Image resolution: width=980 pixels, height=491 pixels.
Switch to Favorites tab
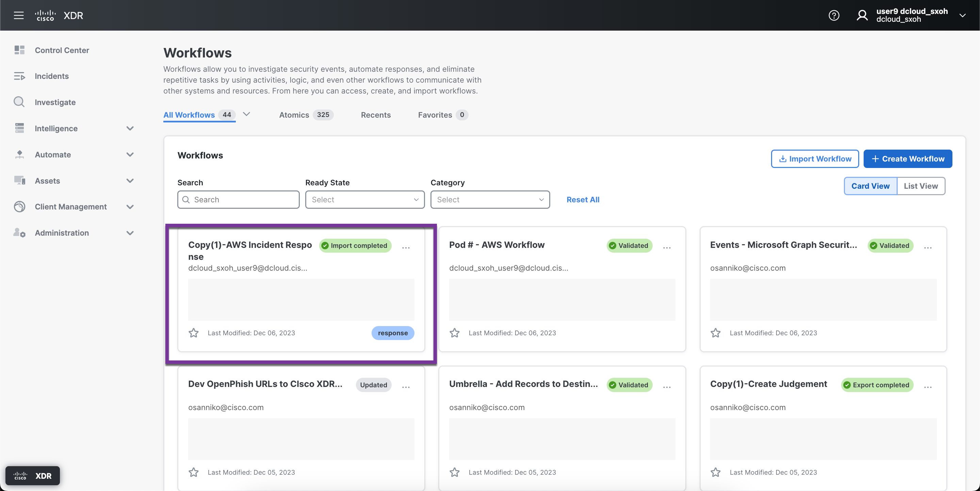tap(443, 115)
